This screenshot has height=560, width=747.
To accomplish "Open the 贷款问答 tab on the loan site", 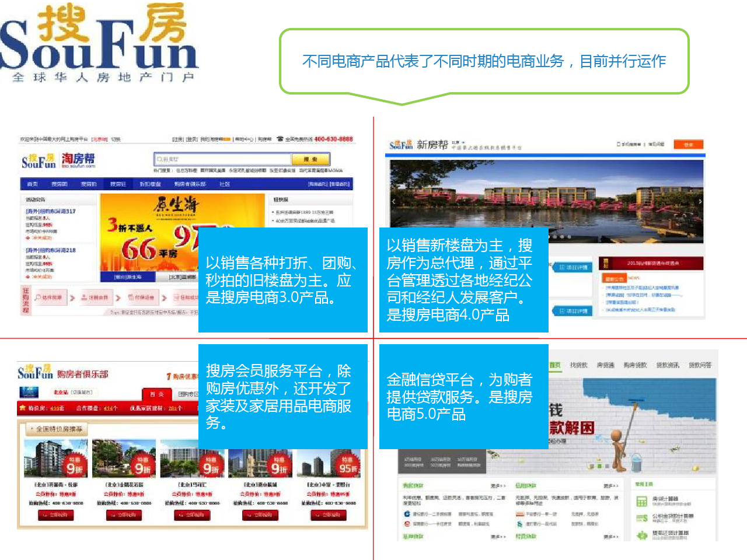I will [x=700, y=365].
